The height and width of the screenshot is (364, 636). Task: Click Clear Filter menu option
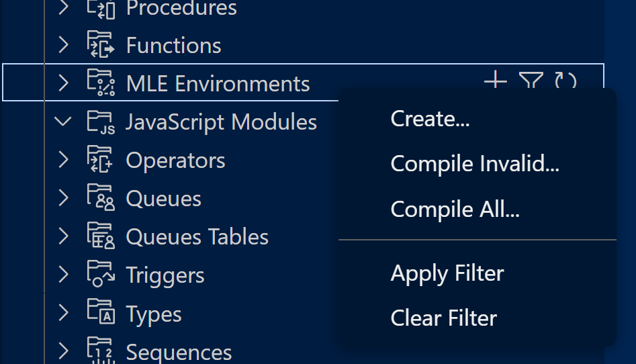[x=443, y=318]
